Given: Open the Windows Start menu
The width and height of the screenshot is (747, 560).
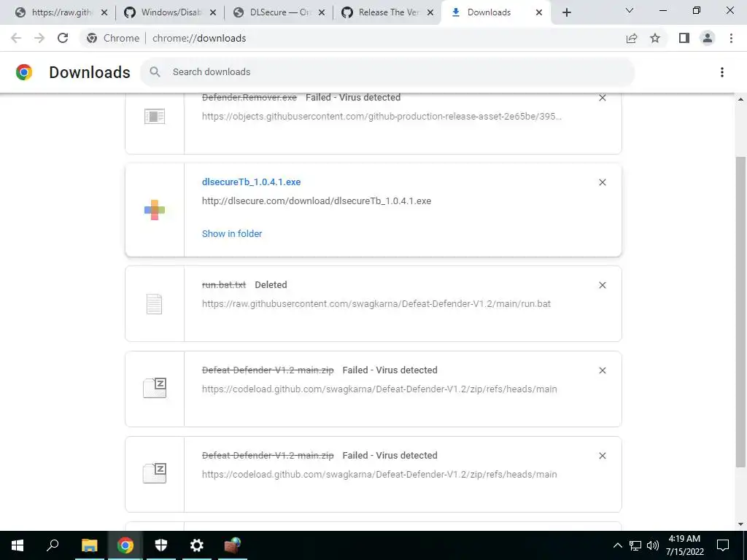Looking at the screenshot, I should pos(18,545).
